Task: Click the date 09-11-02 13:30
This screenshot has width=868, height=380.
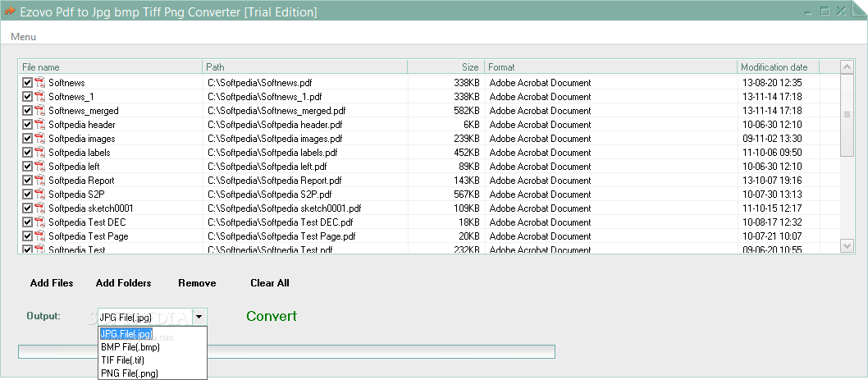Action: [x=772, y=139]
